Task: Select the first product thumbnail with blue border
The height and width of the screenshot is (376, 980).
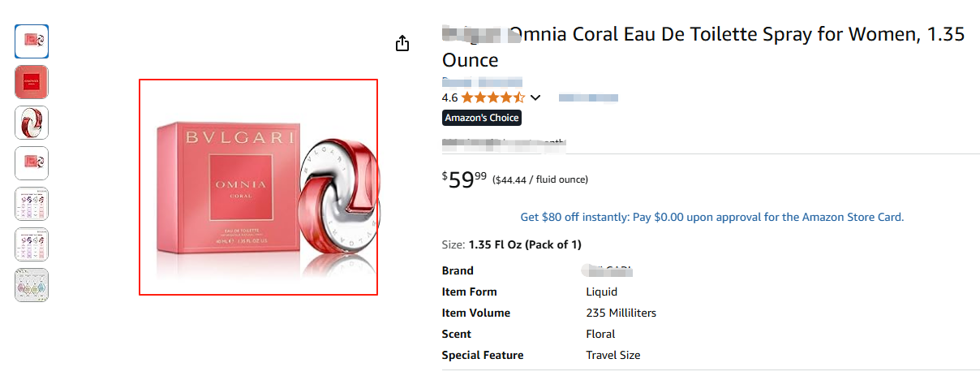Action: [32, 41]
